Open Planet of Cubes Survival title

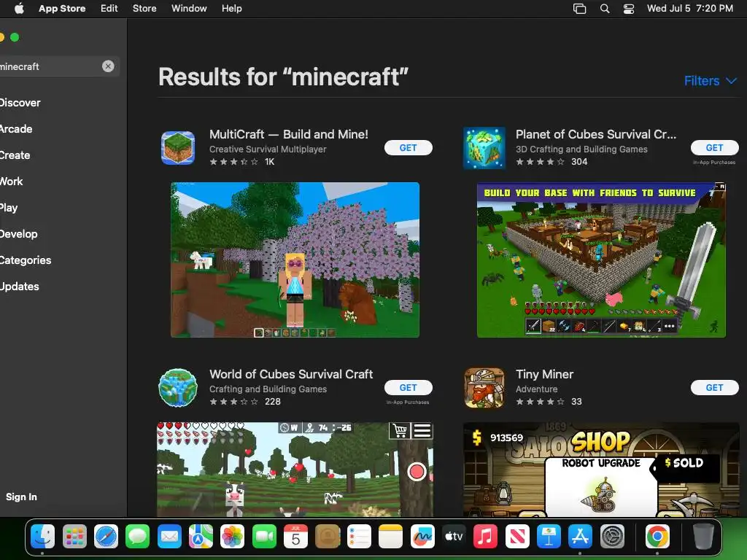click(595, 134)
